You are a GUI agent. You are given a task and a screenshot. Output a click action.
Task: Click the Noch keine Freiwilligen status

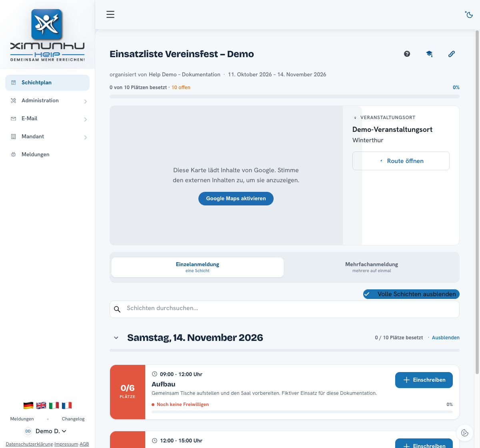183,404
